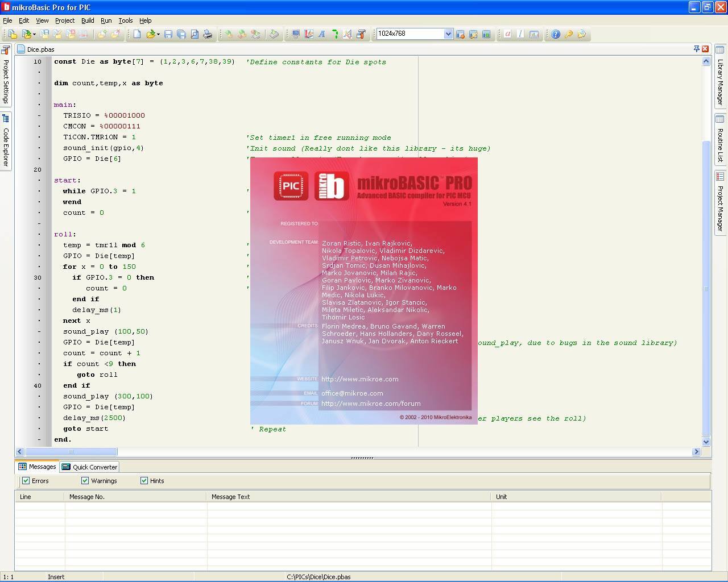The width and height of the screenshot is (728, 582).
Task: Click the http://www.mikroe.com/forum link
Action: click(371, 404)
